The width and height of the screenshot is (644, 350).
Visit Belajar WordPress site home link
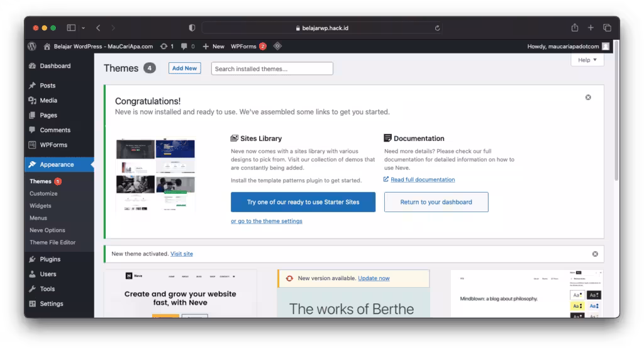98,47
